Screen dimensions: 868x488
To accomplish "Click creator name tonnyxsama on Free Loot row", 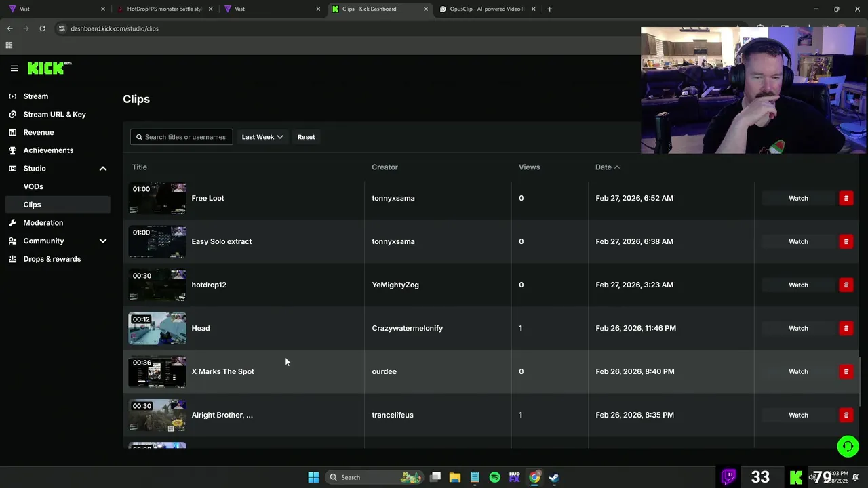I will [393, 198].
